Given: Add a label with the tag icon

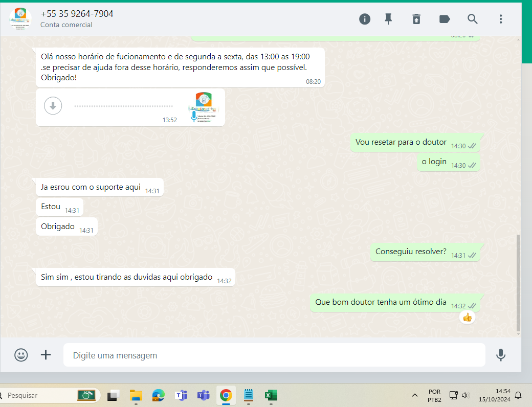Looking at the screenshot, I should (x=445, y=19).
